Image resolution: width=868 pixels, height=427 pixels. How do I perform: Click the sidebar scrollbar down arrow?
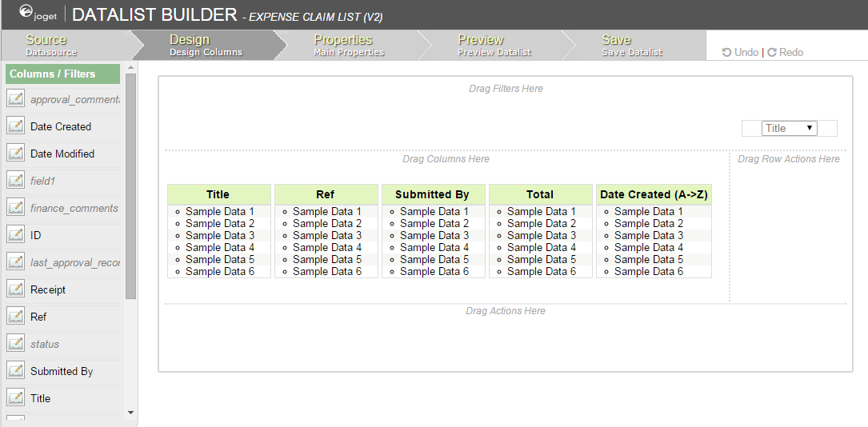pos(131,413)
